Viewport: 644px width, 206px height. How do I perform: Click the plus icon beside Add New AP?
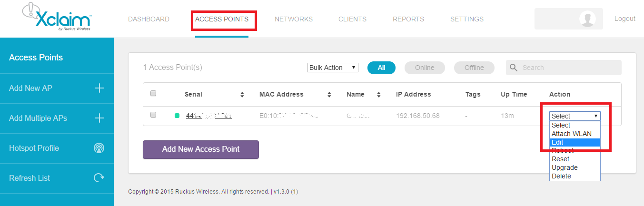point(99,88)
